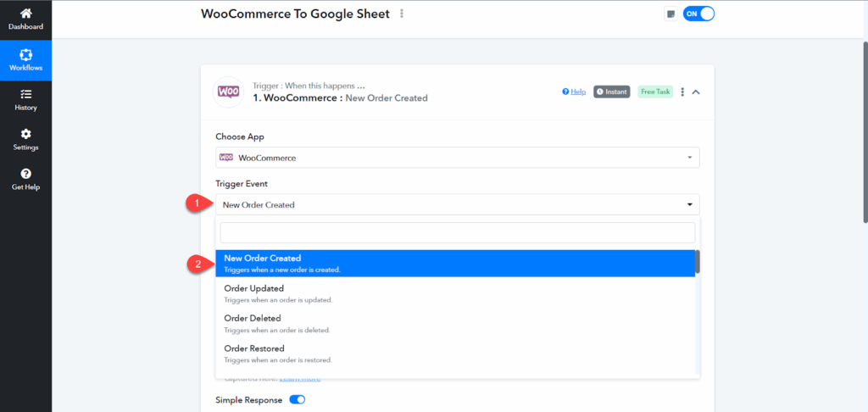Open trigger step three-dot options menu
The width and height of the screenshot is (868, 412).
click(x=682, y=92)
